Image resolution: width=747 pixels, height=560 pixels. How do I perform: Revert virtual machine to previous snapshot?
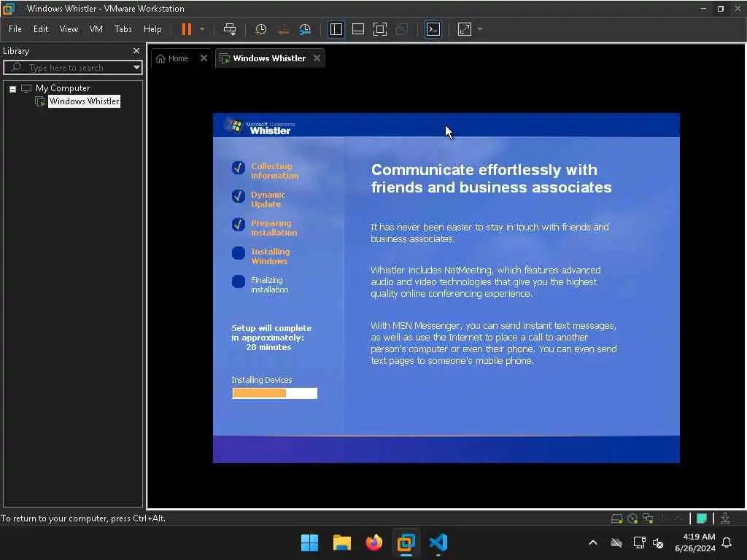[283, 29]
